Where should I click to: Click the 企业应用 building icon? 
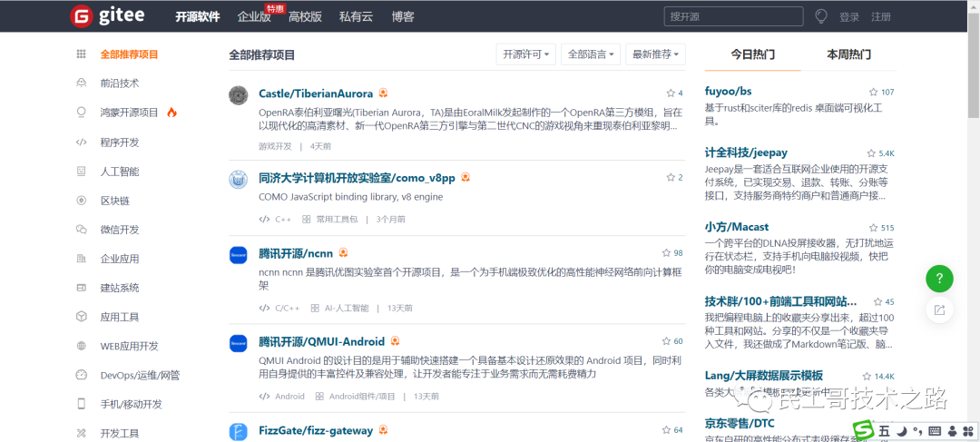pyautogui.click(x=82, y=258)
